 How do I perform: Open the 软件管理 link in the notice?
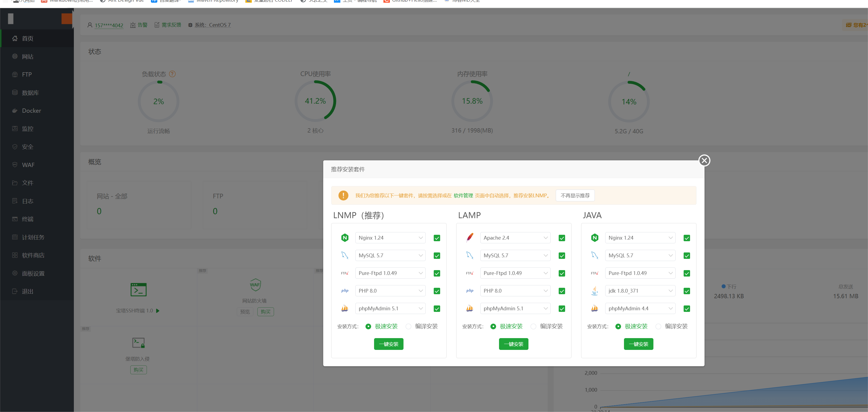[463, 195]
